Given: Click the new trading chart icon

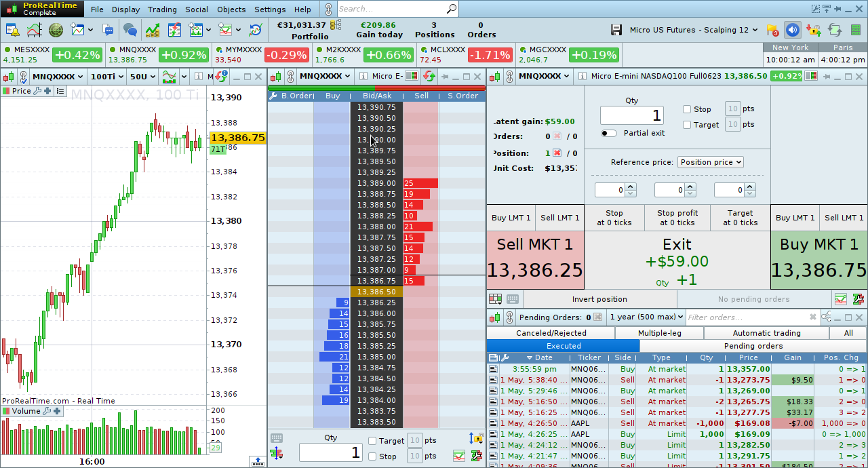Looking at the screenshot, I should coord(225,30).
